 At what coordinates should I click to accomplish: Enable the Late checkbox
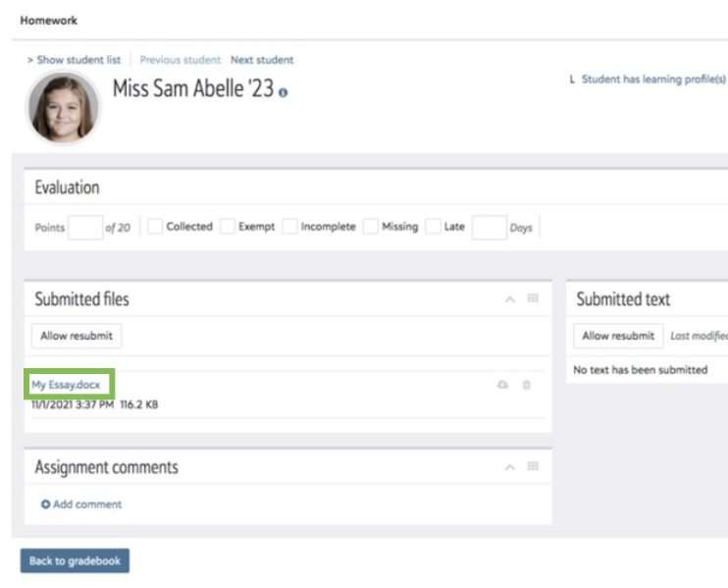click(434, 227)
